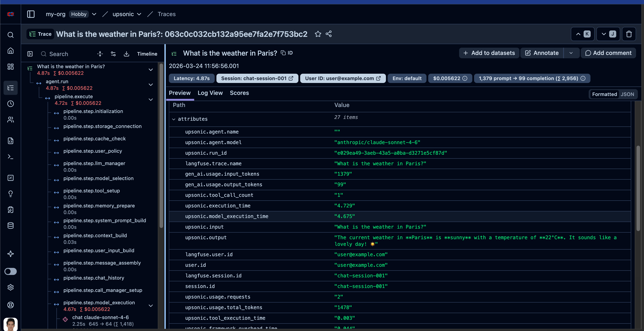Open Session chat-session-001 link
Screen dimensions: 644x331
click(x=257, y=78)
